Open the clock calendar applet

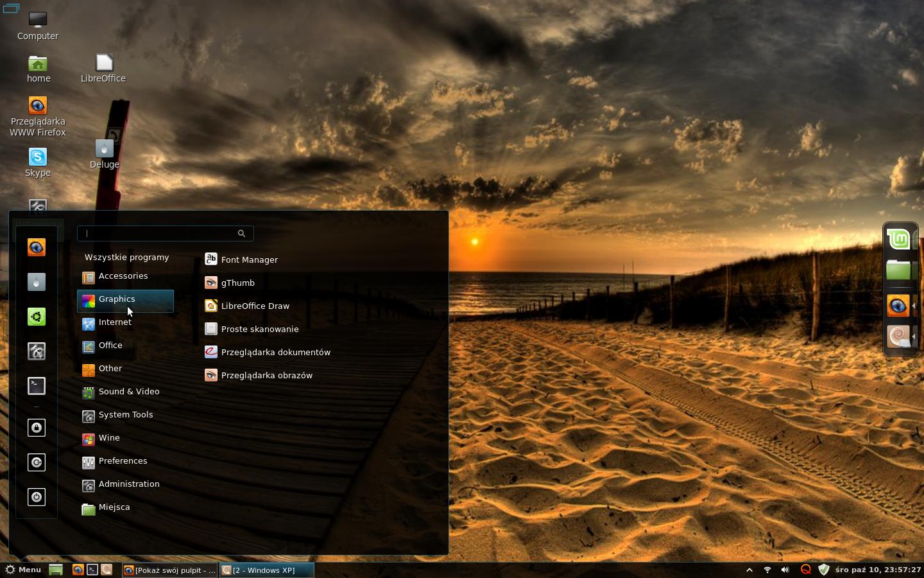(878, 570)
